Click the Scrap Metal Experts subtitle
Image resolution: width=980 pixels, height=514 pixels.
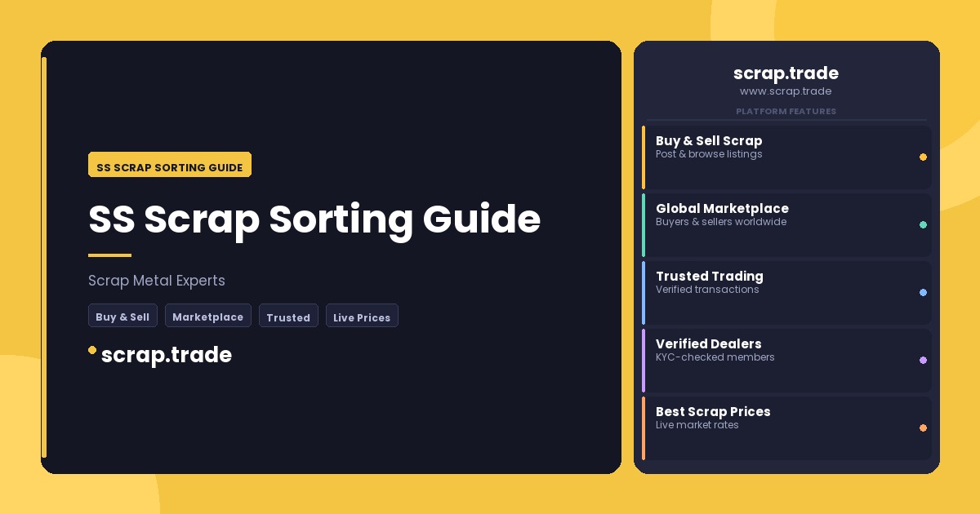pos(157,281)
